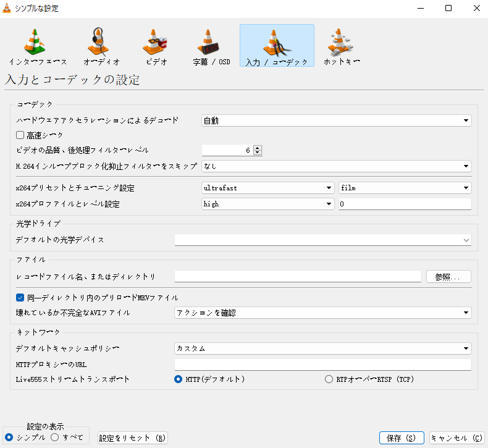
Task: Expand the デフォルトの光学デバイス combo box
Action: point(322,240)
